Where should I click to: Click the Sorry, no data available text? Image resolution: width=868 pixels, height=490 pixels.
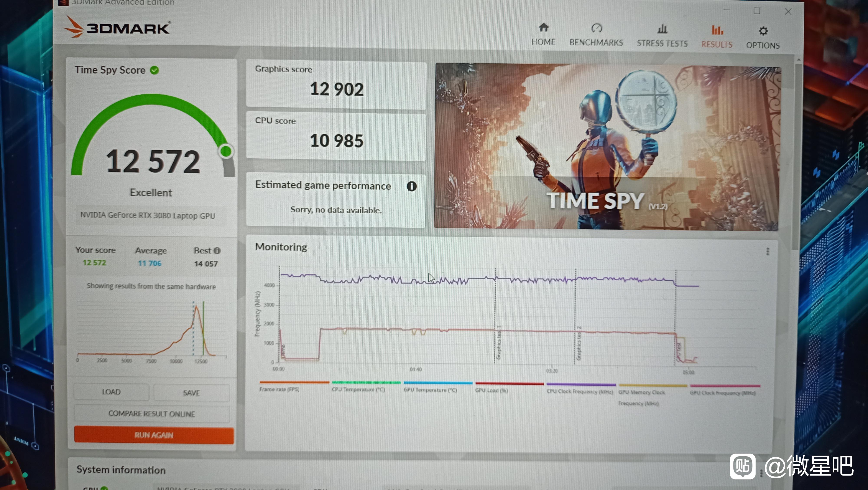336,210
